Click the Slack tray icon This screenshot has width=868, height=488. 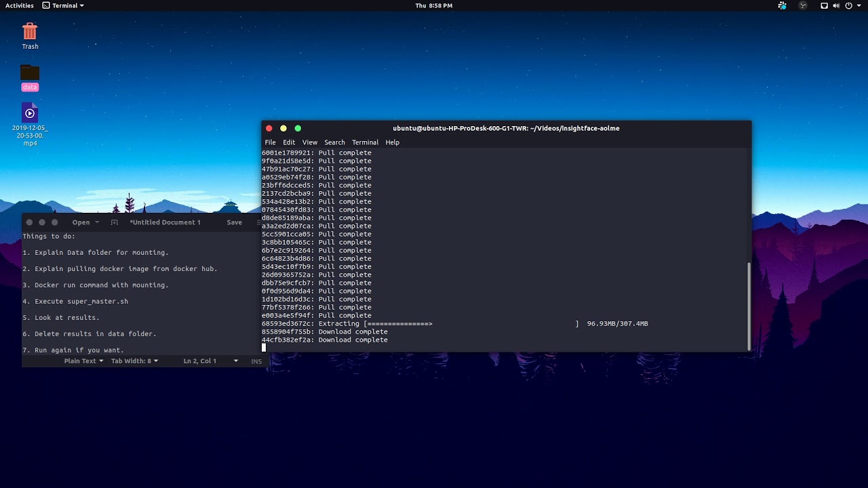(782, 5)
